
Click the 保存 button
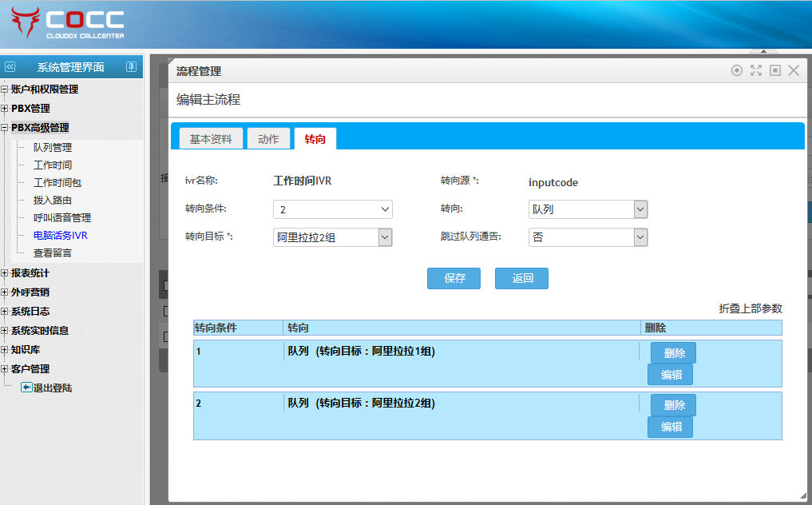point(454,279)
